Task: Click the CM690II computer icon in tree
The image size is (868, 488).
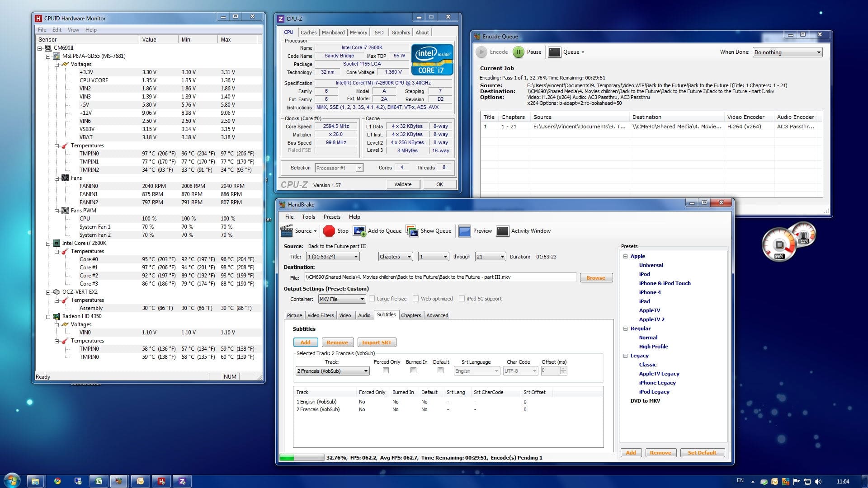Action: [48, 48]
